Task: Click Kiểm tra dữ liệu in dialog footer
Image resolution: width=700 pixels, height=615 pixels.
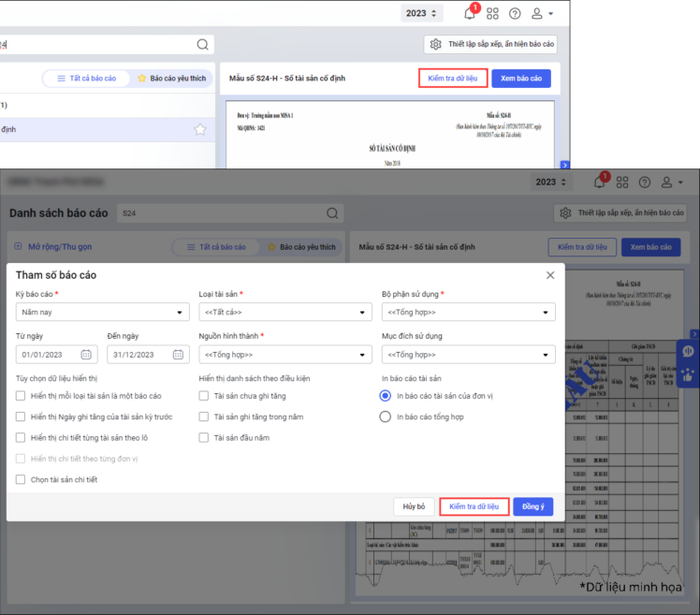Action: tap(474, 506)
